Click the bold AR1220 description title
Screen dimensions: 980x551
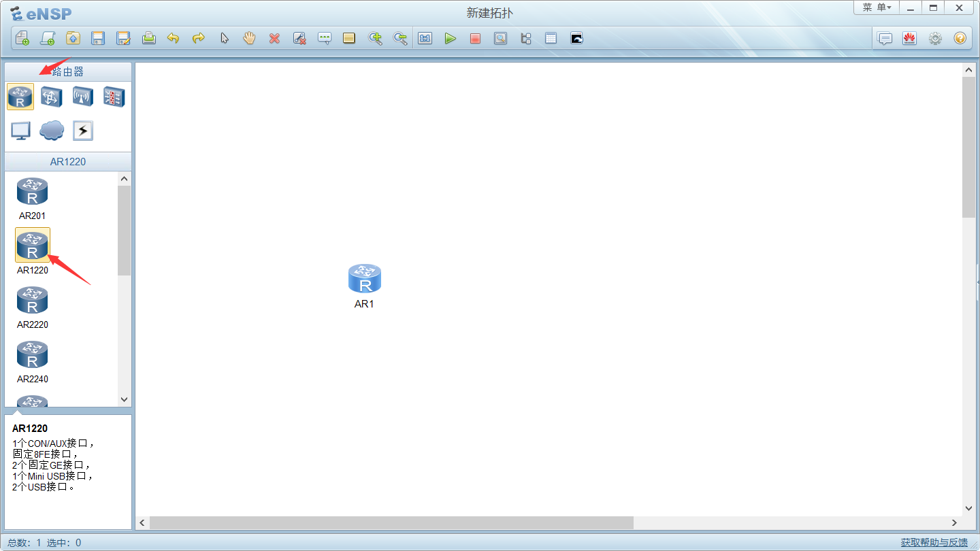[30, 429]
